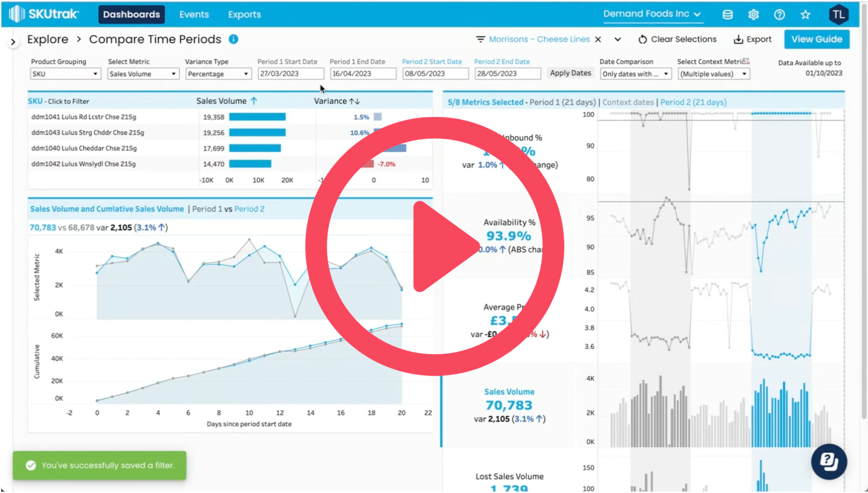Open the Exports tab

pyautogui.click(x=244, y=14)
